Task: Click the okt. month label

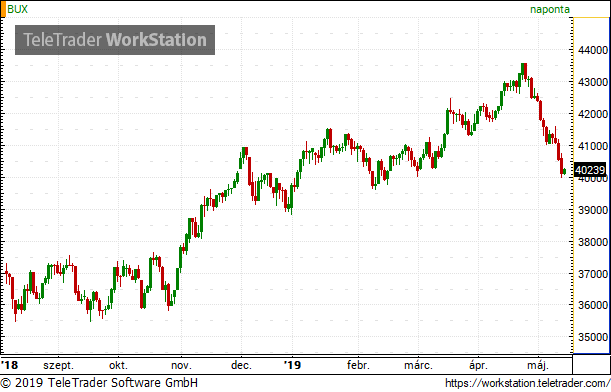Action: coord(118,365)
